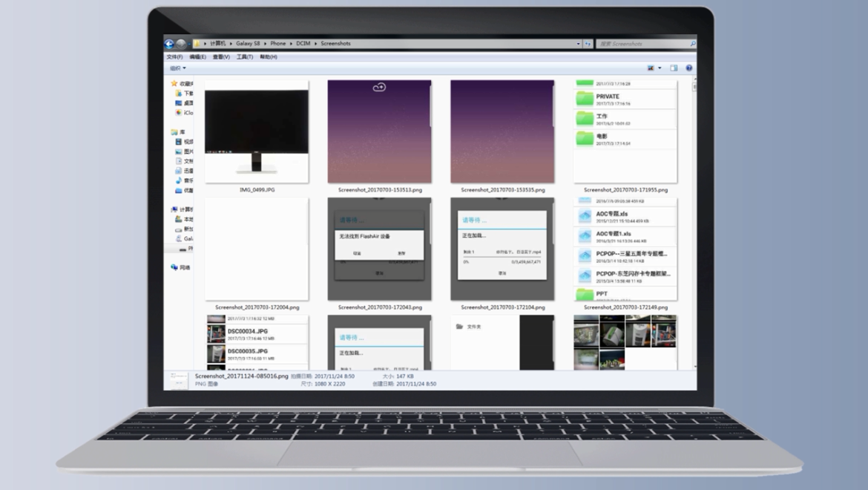Click the 大小 147 KB value
The image size is (868, 490).
pos(405,376)
